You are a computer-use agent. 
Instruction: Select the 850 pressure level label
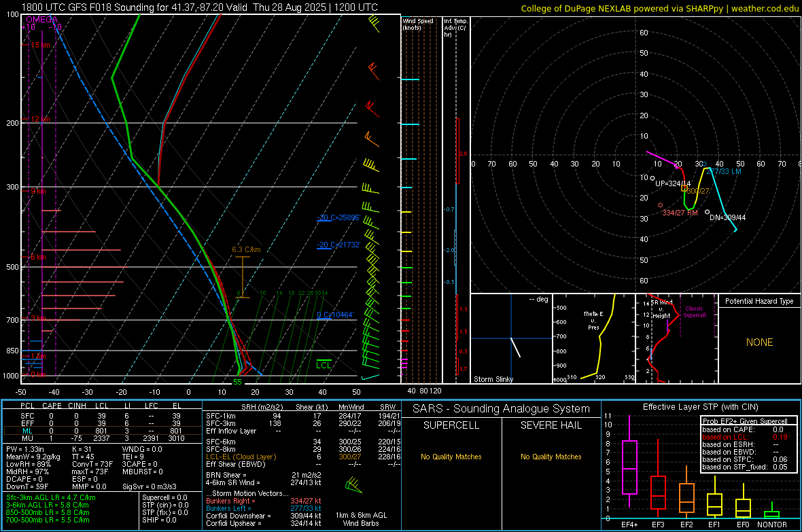click(x=12, y=351)
